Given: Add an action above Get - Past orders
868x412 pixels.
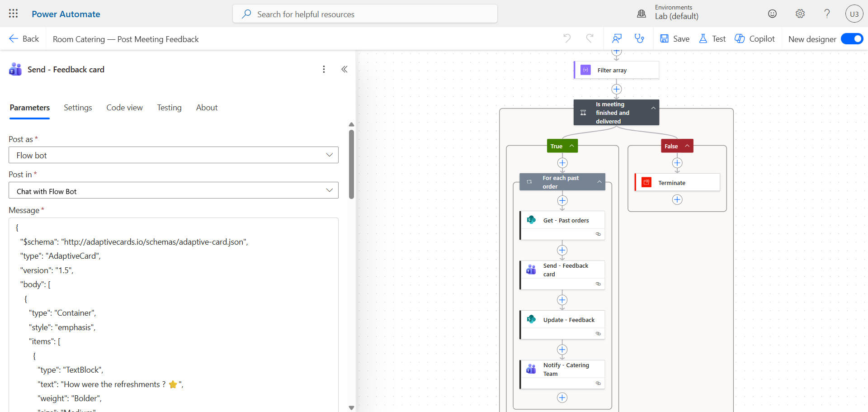Looking at the screenshot, I should pyautogui.click(x=562, y=200).
